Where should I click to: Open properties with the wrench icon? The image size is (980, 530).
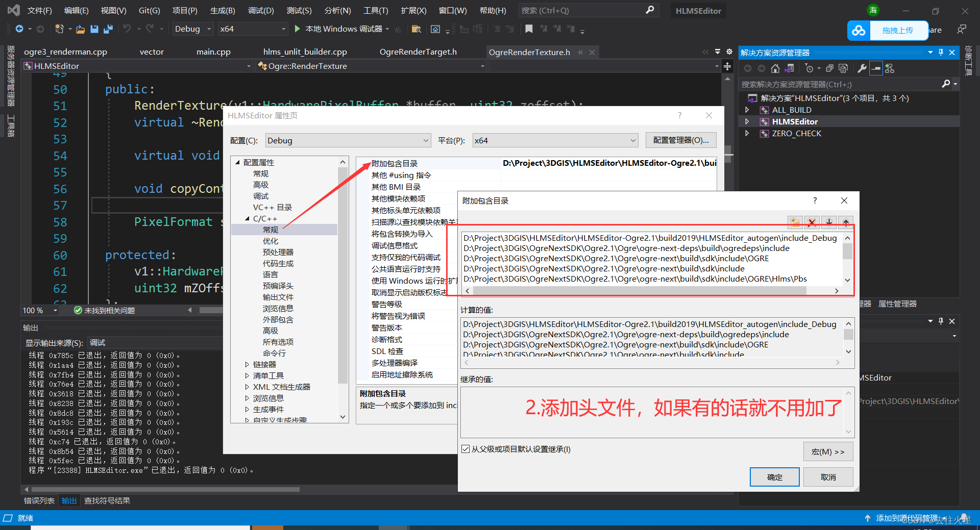click(862, 68)
